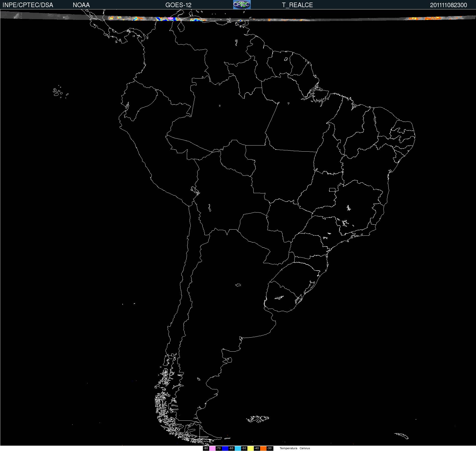
Task: Click the -40 legend value
Action: tap(257, 448)
